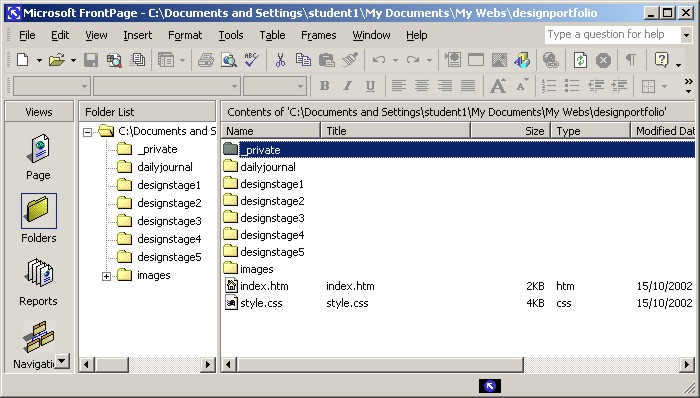Click the Insert Table icon
This screenshot has height=398, width=700.
[x=476, y=60]
